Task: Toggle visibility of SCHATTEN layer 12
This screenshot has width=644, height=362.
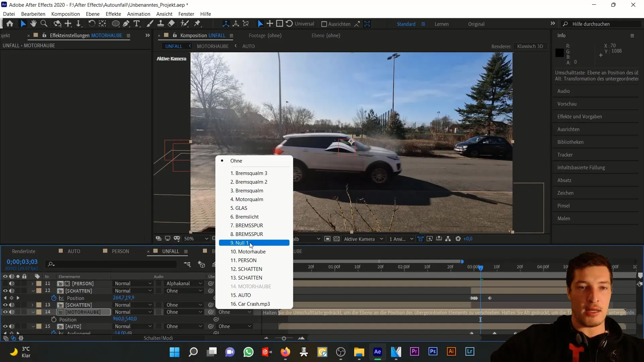Action: coord(4,291)
